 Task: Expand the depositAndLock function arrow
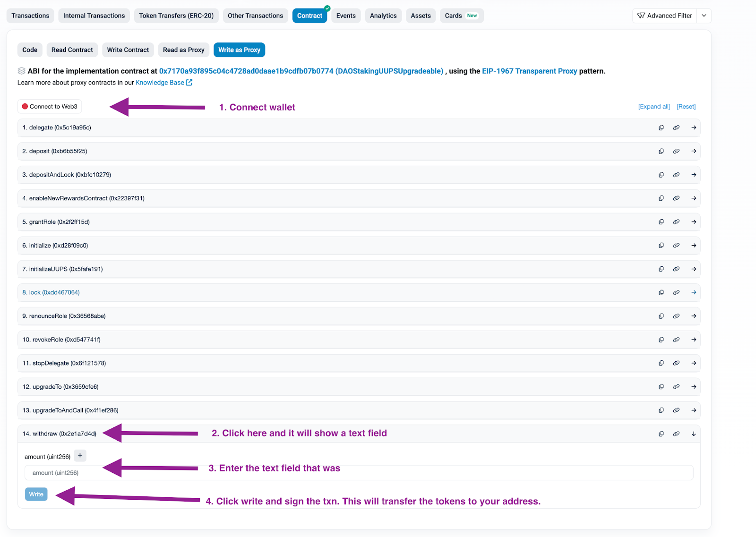[694, 175]
